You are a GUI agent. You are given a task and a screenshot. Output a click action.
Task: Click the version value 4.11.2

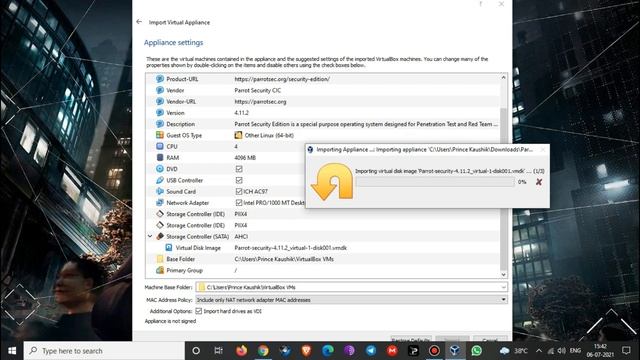(x=241, y=113)
